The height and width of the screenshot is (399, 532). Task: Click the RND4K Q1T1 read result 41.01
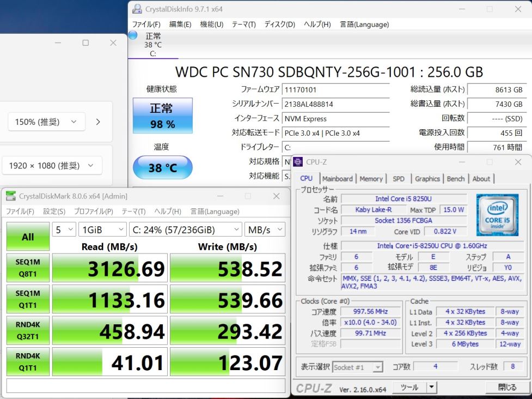110,361
